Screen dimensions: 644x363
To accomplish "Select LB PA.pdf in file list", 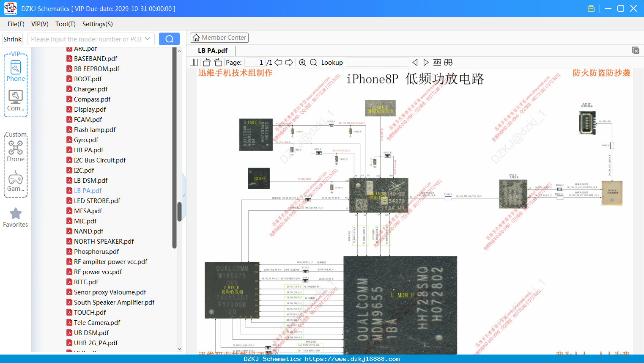I will coord(88,190).
